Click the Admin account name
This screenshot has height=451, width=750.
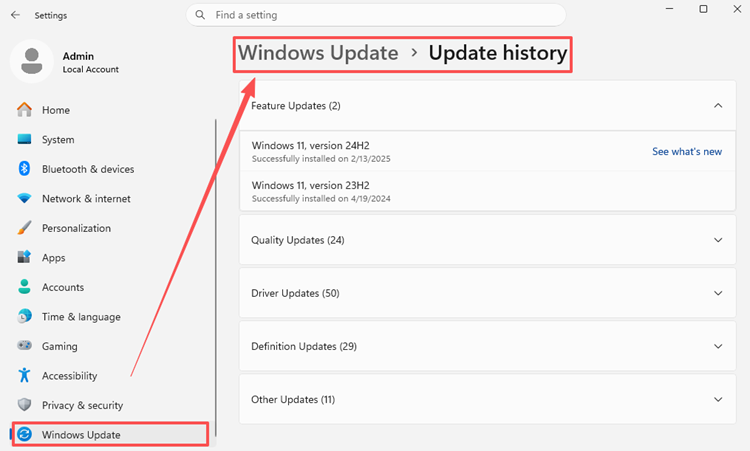click(78, 56)
